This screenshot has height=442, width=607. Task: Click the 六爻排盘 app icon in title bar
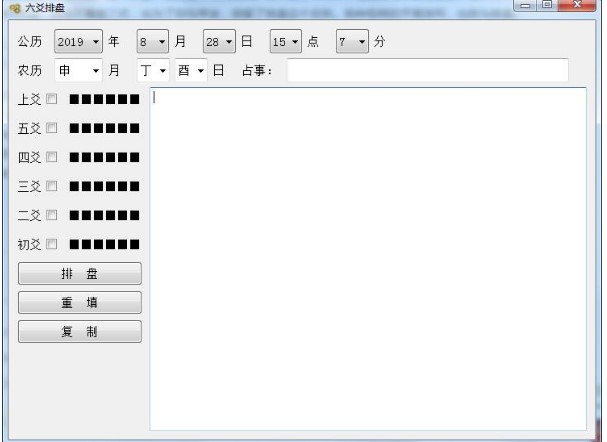[x=15, y=8]
